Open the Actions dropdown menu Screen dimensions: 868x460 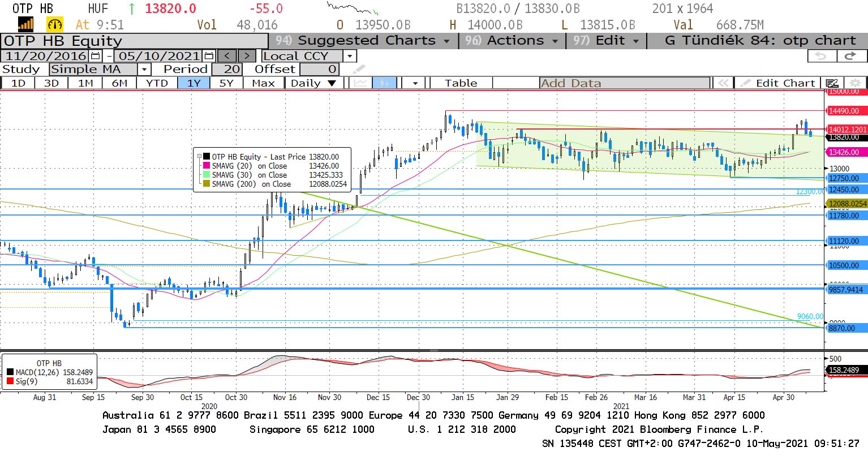[512, 41]
